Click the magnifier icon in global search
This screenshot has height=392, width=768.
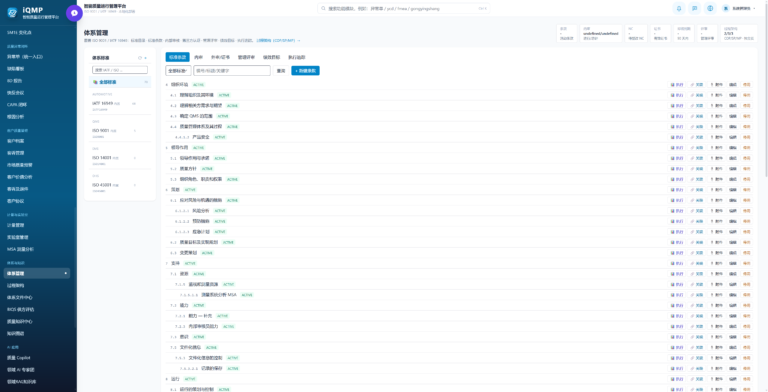[323, 8]
